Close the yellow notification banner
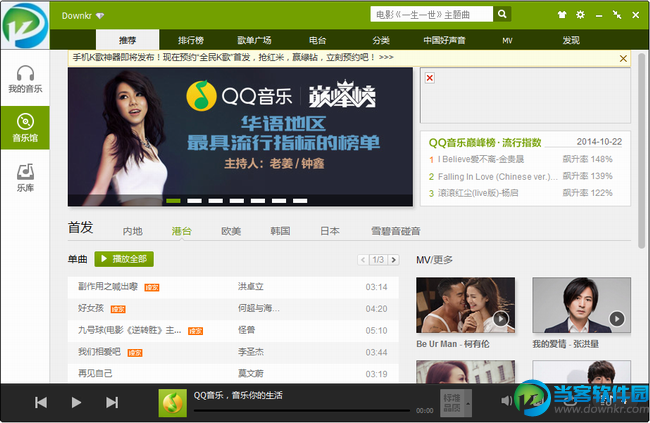This screenshot has width=650, height=423. tap(623, 58)
